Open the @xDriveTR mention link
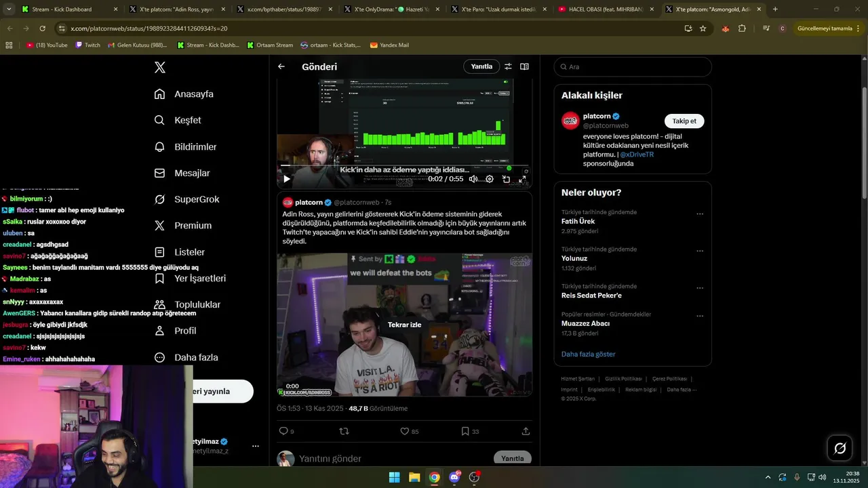Viewport: 868px width, 488px height. pyautogui.click(x=637, y=155)
